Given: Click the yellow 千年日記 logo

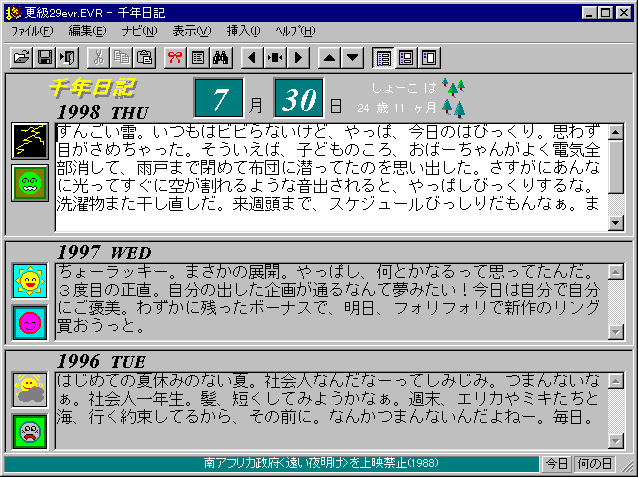Looking at the screenshot, I should tap(92, 88).
